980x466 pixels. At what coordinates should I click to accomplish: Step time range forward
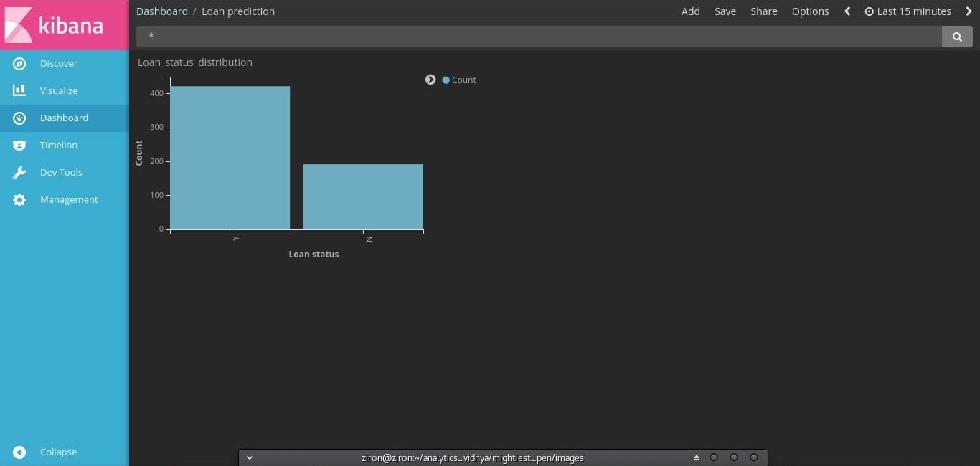click(x=969, y=11)
